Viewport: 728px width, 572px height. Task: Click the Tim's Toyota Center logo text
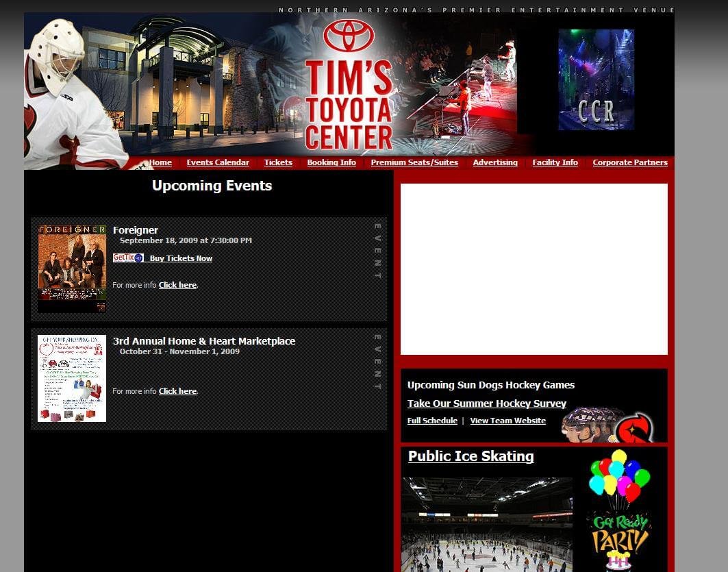click(x=349, y=105)
